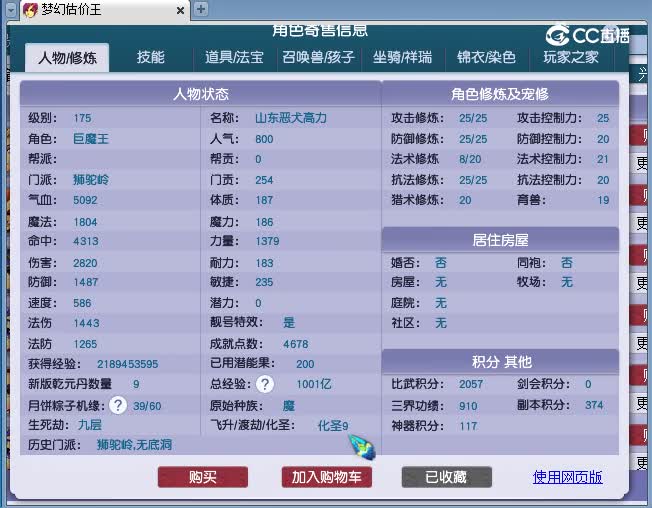The width and height of the screenshot is (652, 508).
Task: Click the 门派 value 狮驼岭
Action: click(x=91, y=180)
